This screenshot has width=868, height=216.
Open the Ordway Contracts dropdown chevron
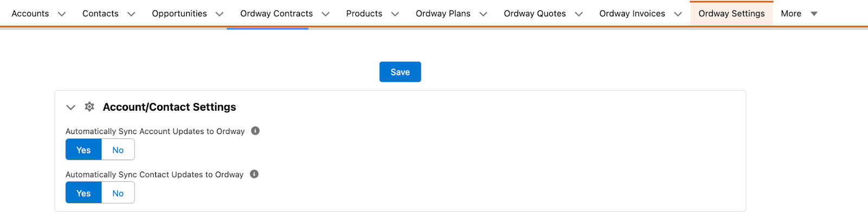pyautogui.click(x=325, y=14)
